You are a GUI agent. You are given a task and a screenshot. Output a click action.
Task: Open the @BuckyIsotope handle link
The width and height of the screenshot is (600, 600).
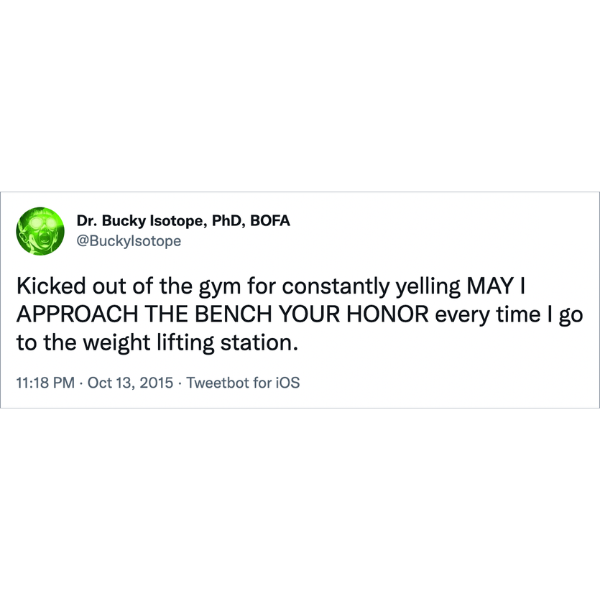click(x=129, y=241)
